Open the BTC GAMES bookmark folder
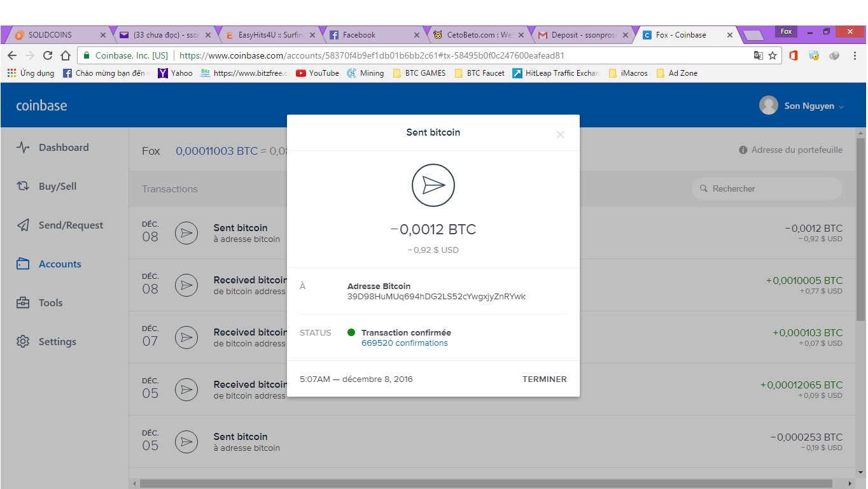The image size is (868, 489). [x=419, y=73]
